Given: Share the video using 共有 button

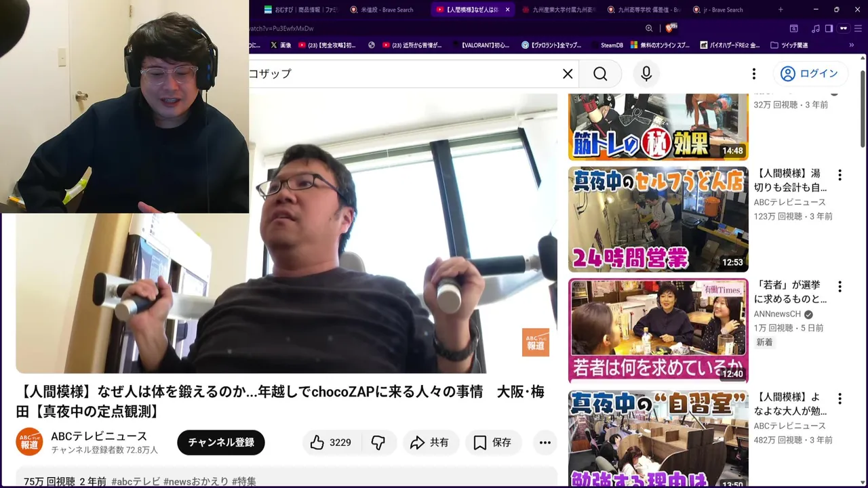Looking at the screenshot, I should [431, 443].
